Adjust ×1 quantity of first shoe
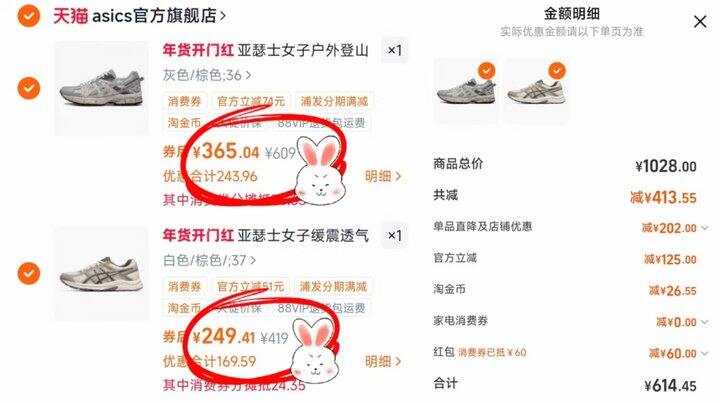This screenshot has width=720, height=403. (394, 50)
